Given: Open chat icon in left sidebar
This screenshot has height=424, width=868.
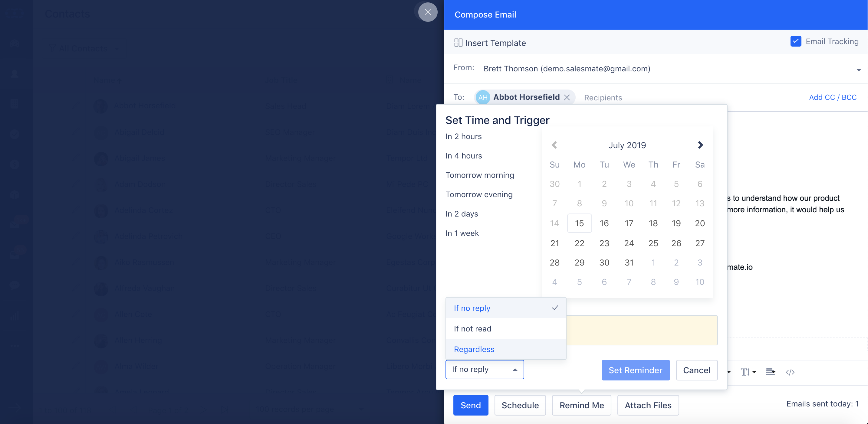Looking at the screenshot, I should click(x=15, y=285).
